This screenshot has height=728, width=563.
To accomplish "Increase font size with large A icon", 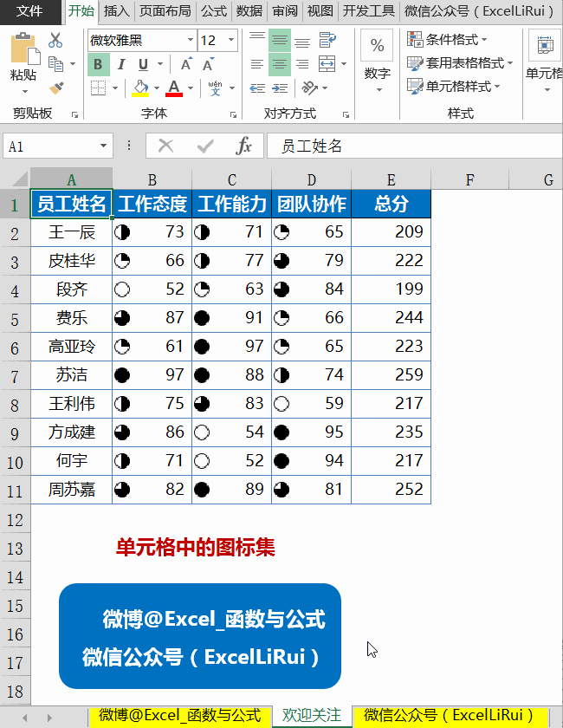I will tap(186, 64).
